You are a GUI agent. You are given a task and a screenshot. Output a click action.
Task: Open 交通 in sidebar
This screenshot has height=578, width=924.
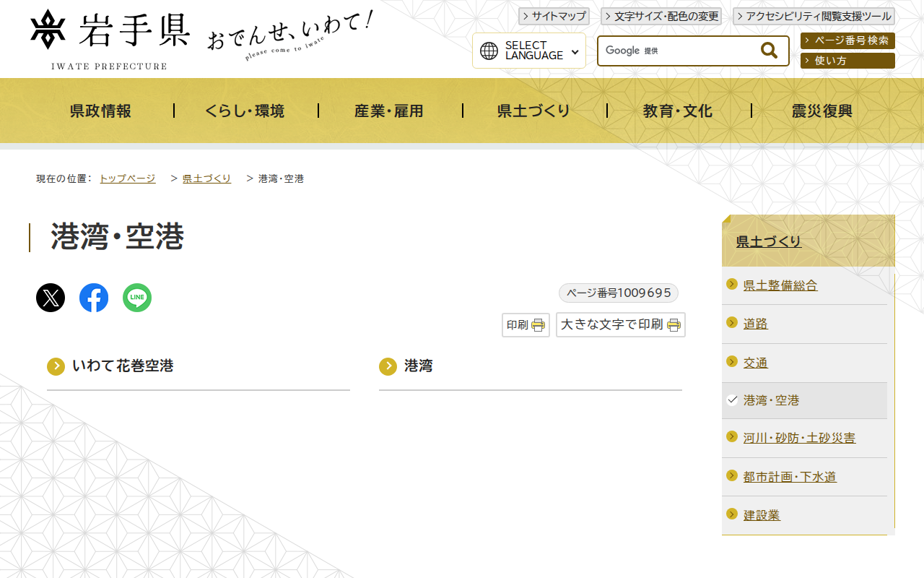point(756,363)
